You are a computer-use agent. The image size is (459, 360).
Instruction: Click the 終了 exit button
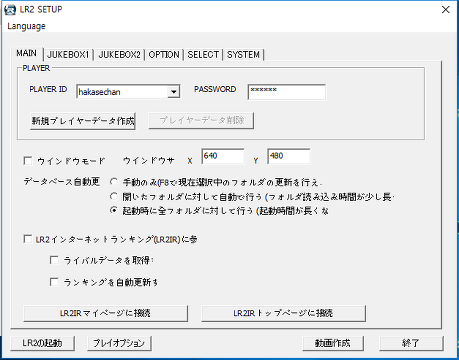point(411,343)
